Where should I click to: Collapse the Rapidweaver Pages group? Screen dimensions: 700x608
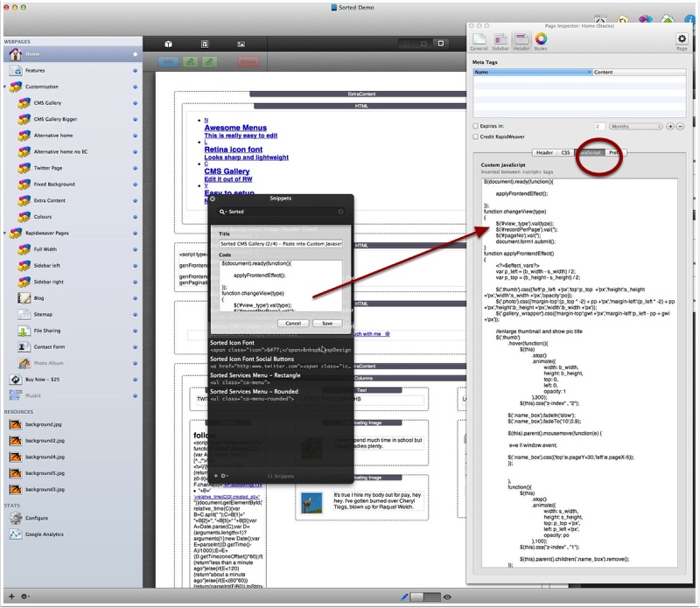[5, 233]
